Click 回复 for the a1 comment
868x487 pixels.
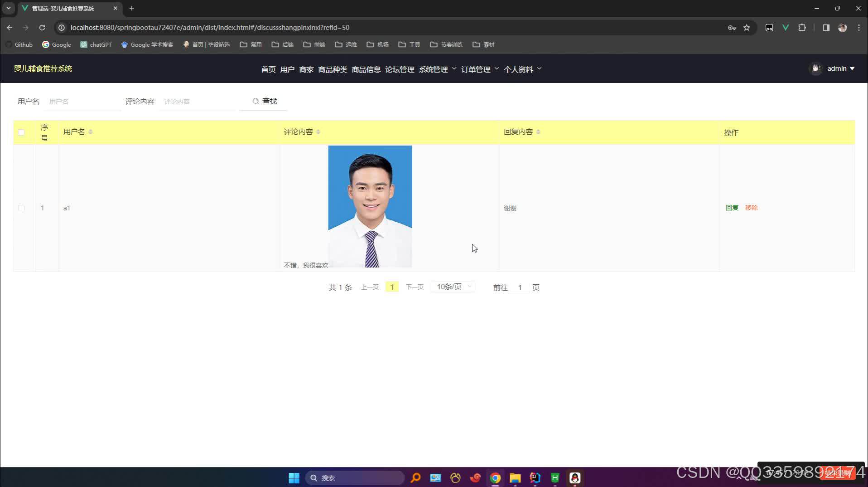pyautogui.click(x=732, y=208)
